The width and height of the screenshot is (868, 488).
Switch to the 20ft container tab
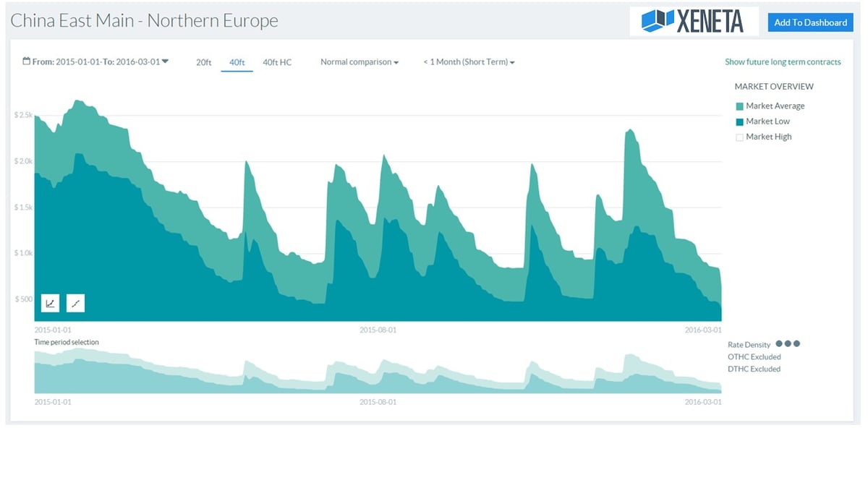point(203,62)
